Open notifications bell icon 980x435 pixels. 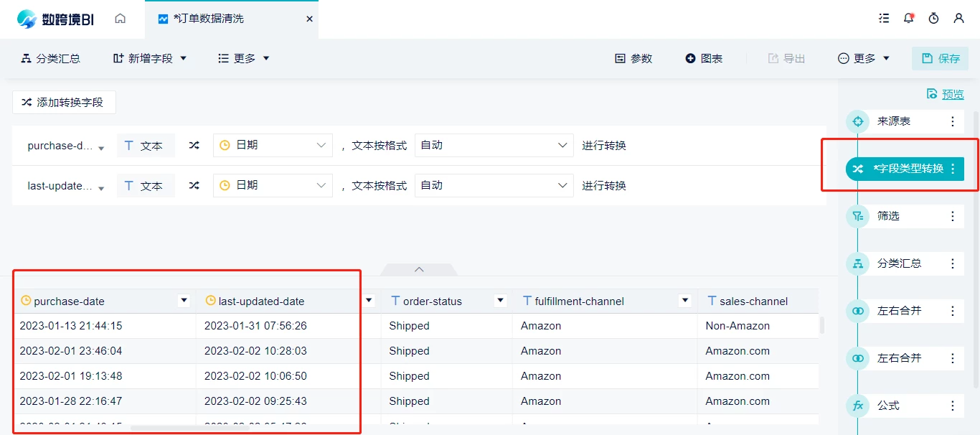(909, 19)
